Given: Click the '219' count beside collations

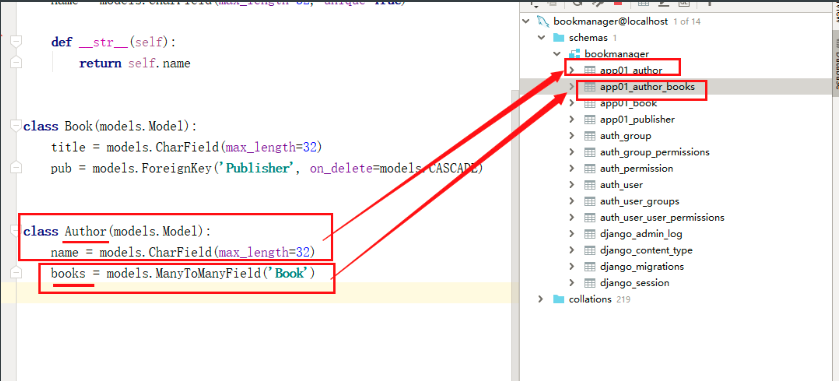Looking at the screenshot, I should tap(623, 299).
